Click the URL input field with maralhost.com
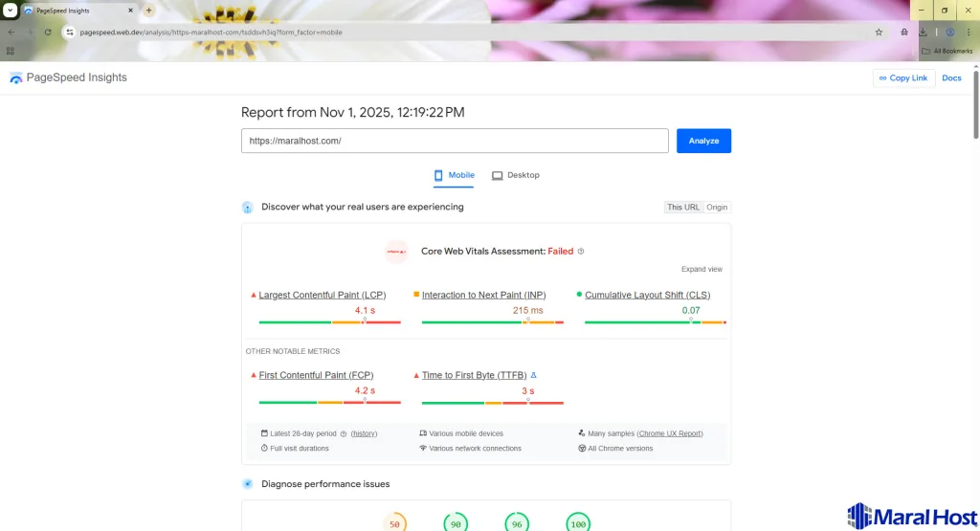 [455, 141]
